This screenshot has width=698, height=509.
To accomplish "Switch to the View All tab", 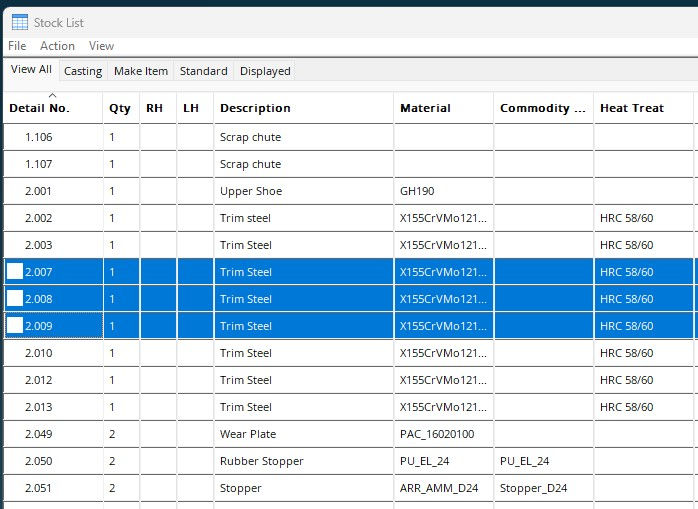I will (31, 69).
